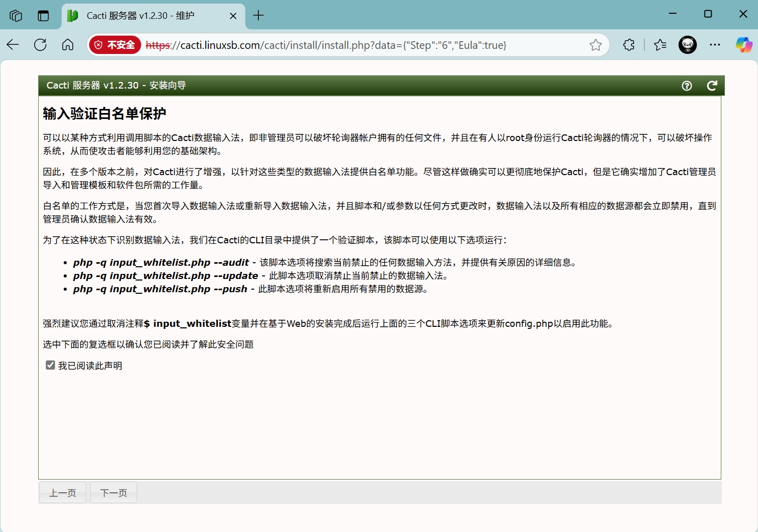Click the user profile avatar
Screen dimensions: 758x532
point(688,45)
